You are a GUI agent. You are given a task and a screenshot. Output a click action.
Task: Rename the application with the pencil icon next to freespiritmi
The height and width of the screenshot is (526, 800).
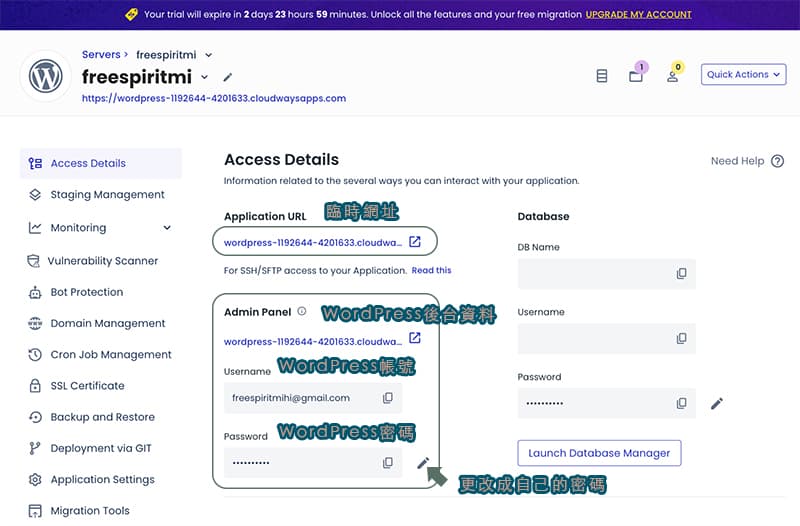pos(228,77)
